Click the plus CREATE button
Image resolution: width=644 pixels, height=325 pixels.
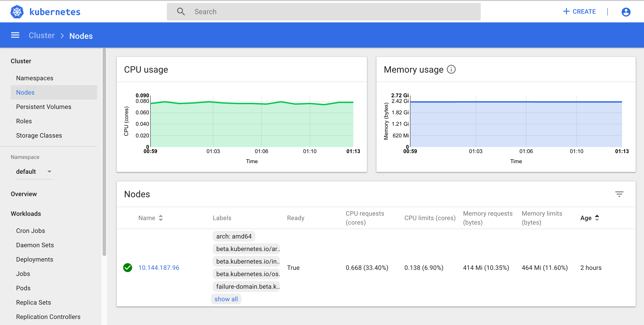(x=579, y=12)
